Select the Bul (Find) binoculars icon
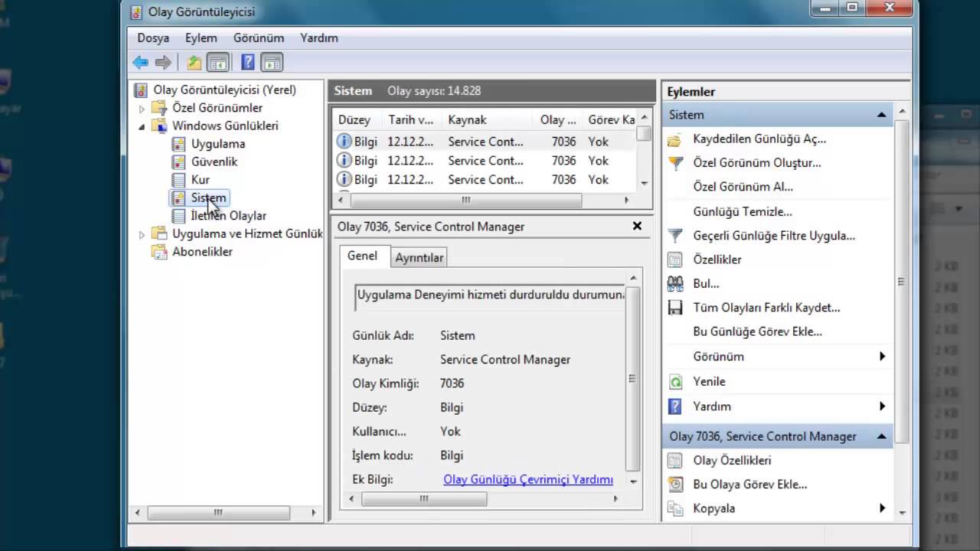This screenshot has height=551, width=980. point(675,283)
